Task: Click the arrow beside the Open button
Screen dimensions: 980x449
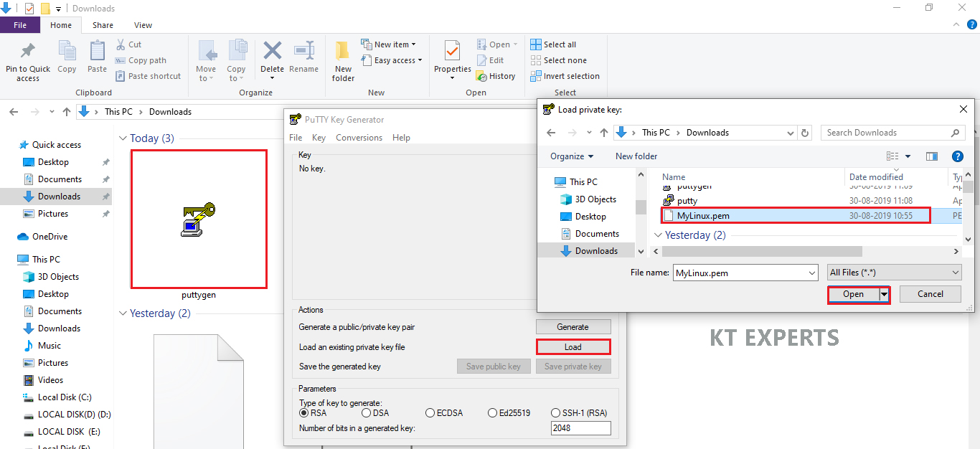Action: tap(885, 294)
